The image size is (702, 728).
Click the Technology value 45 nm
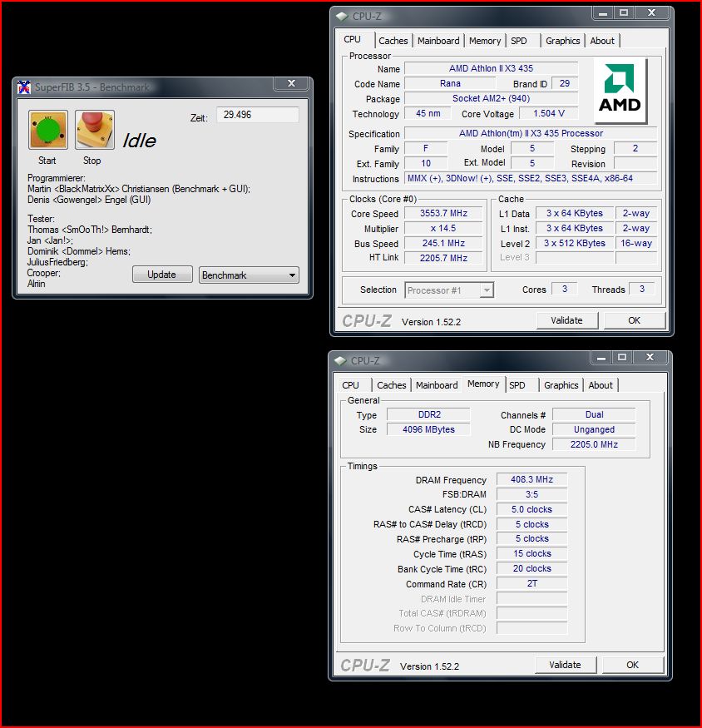click(x=428, y=113)
